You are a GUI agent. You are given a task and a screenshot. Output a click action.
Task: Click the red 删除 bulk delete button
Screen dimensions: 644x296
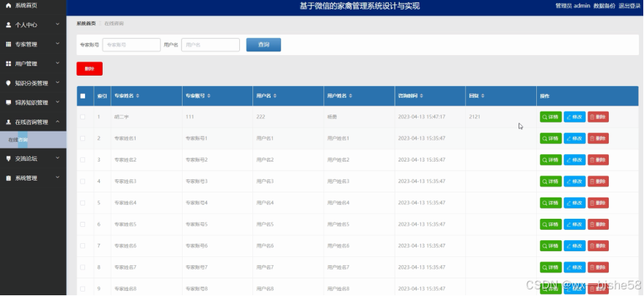89,68
